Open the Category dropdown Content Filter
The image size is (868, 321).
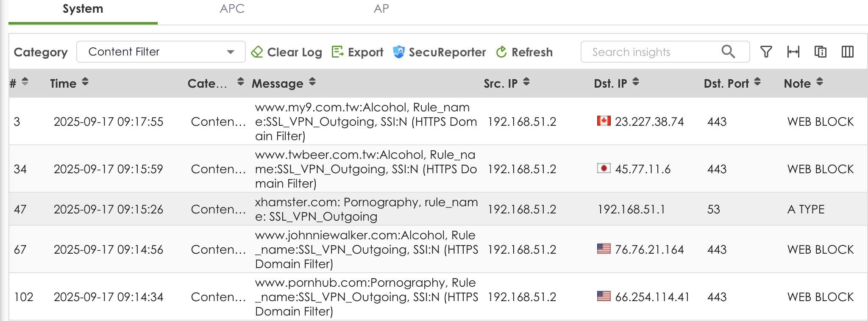point(161,52)
